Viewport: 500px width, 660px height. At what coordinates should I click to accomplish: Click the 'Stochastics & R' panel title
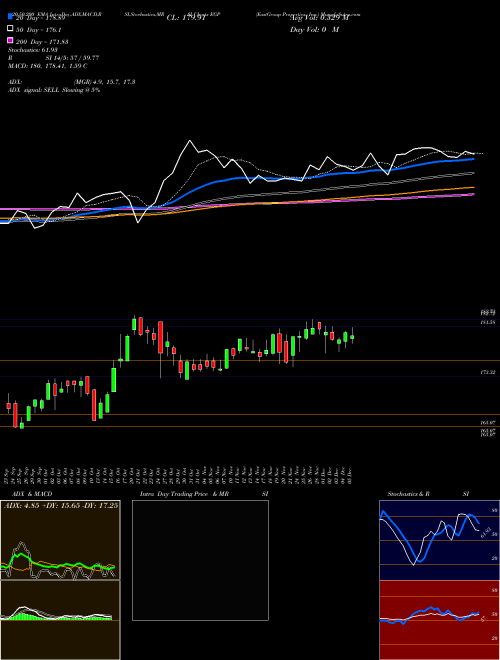tap(409, 494)
